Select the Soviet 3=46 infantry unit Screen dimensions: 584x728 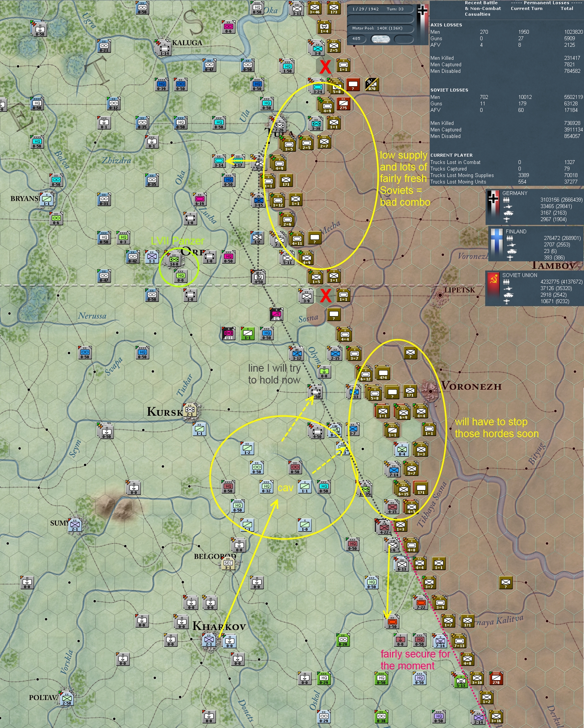(315, 8)
